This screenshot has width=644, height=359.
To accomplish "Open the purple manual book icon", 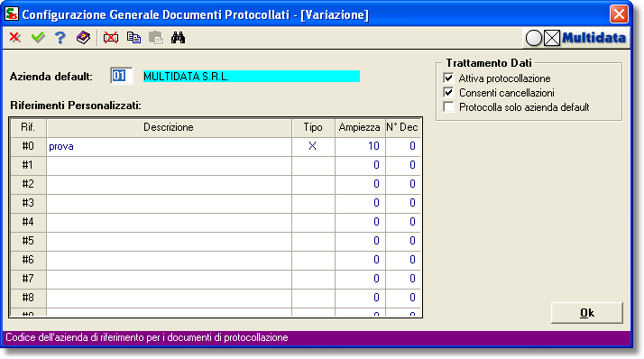I will 83,38.
